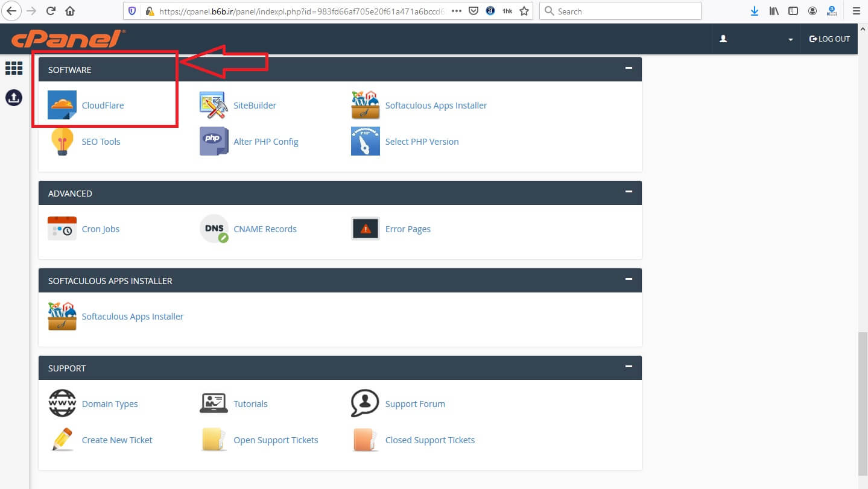Open the Error Pages warning icon

point(366,229)
